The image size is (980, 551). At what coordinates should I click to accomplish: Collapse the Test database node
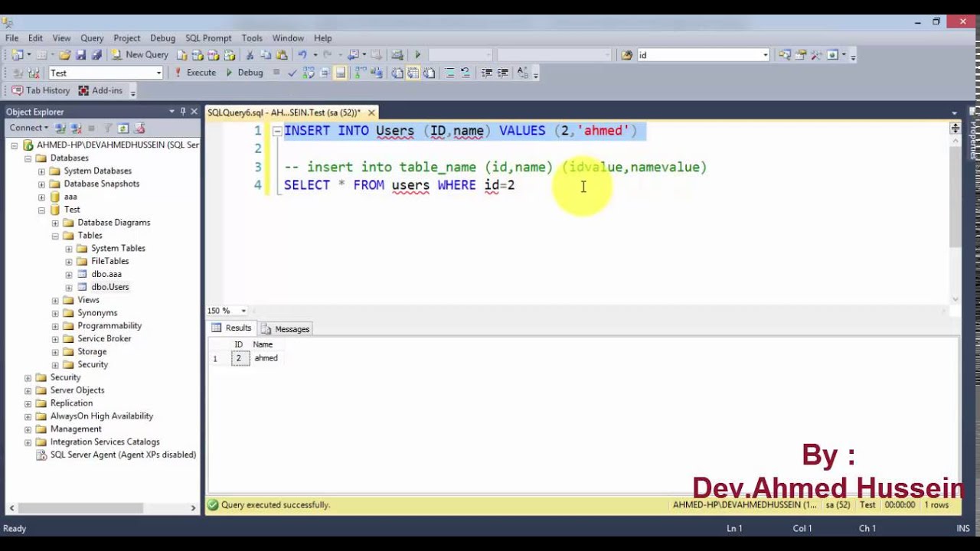42,210
